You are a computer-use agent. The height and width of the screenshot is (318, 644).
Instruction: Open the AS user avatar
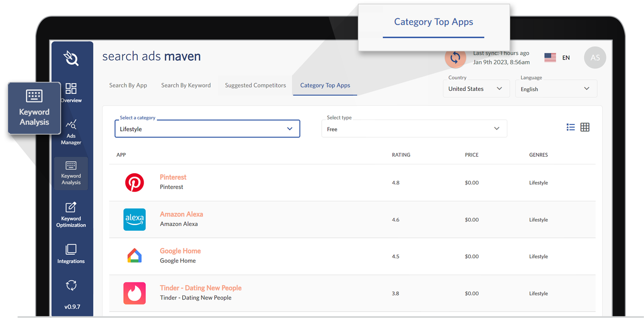click(595, 58)
